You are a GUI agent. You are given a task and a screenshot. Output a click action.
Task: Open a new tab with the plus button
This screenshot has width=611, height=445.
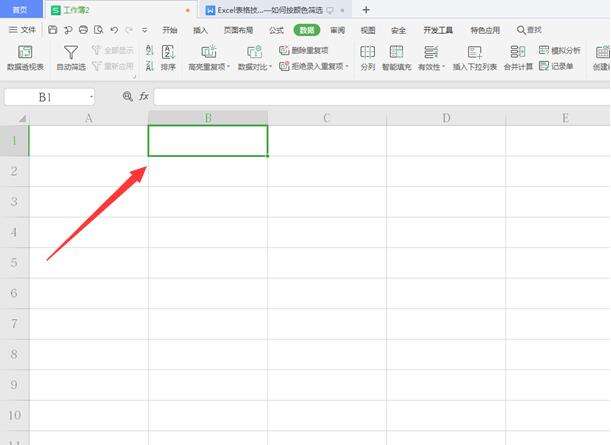tap(366, 10)
